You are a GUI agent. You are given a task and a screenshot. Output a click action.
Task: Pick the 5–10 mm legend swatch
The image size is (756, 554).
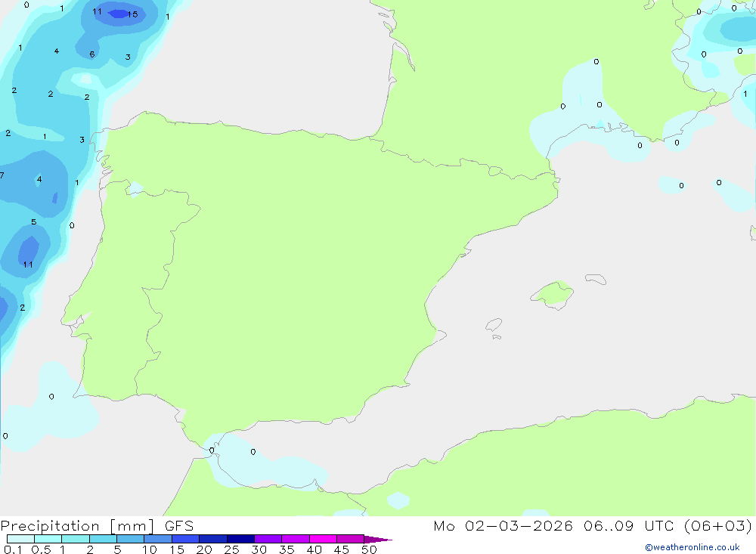[x=130, y=539]
